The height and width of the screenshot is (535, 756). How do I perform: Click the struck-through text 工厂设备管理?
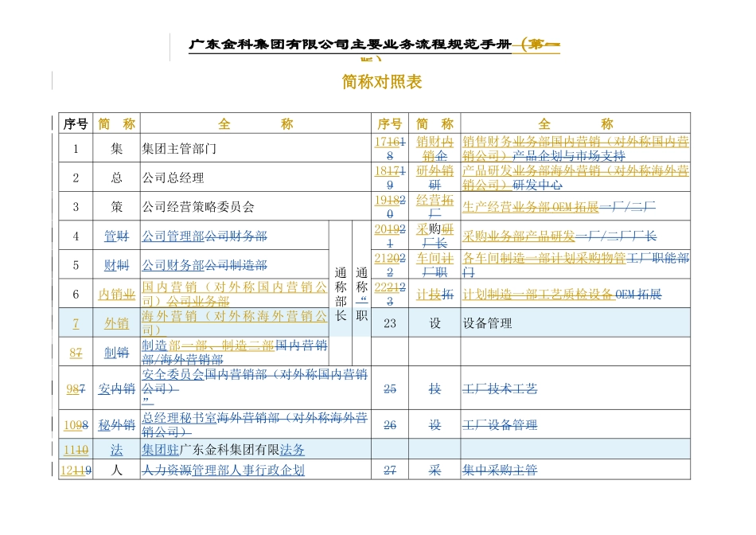tap(500, 424)
